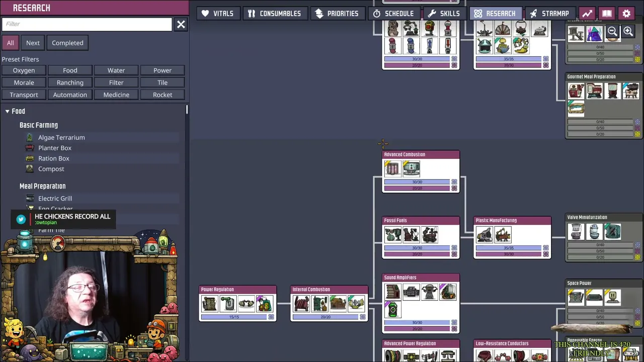This screenshot has width=644, height=362.
Task: Apply the Oxygen preset filter
Action: [24, 70]
